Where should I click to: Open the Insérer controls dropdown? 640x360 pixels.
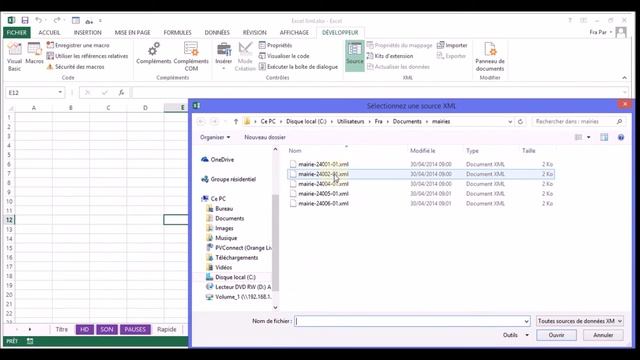pyautogui.click(x=224, y=56)
